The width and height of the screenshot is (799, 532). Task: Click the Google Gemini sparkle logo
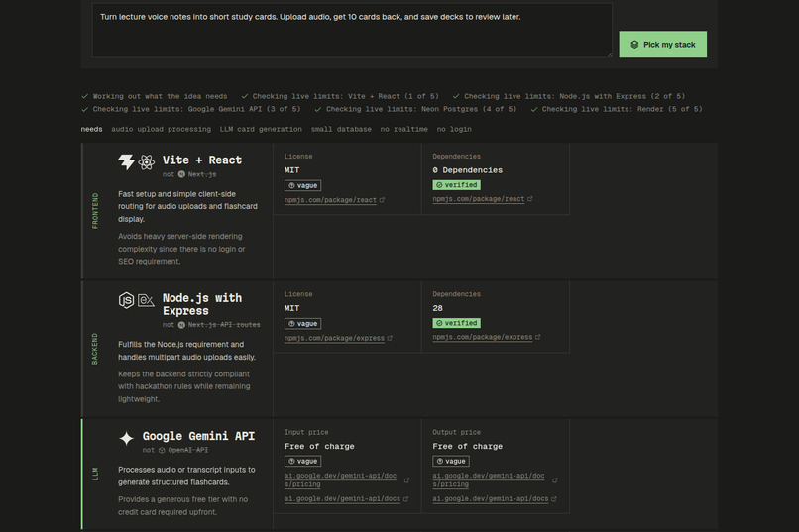click(x=126, y=438)
